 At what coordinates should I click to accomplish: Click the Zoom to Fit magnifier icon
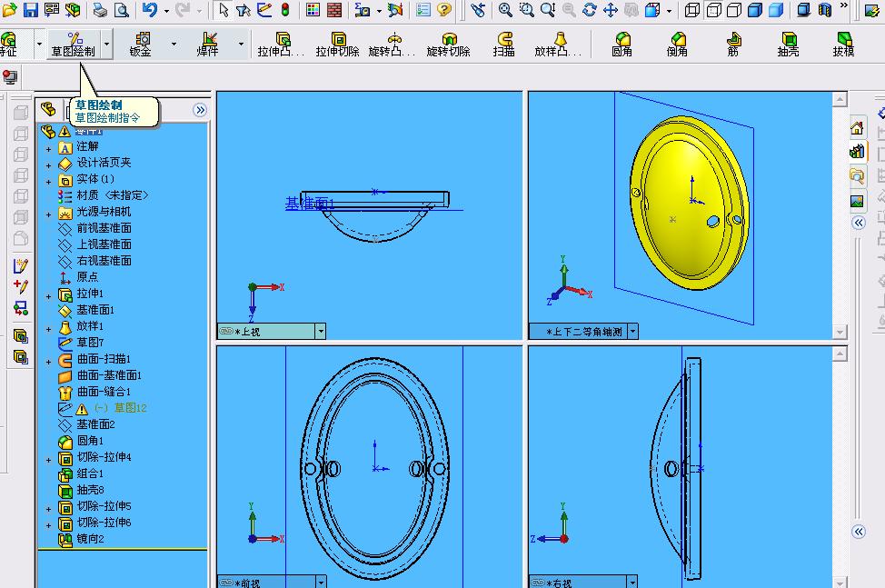coord(505,10)
